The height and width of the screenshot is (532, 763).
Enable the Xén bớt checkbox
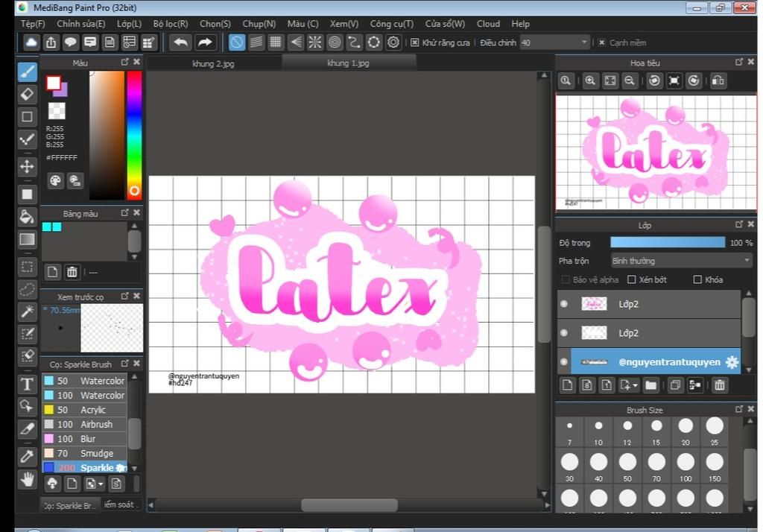click(x=632, y=279)
